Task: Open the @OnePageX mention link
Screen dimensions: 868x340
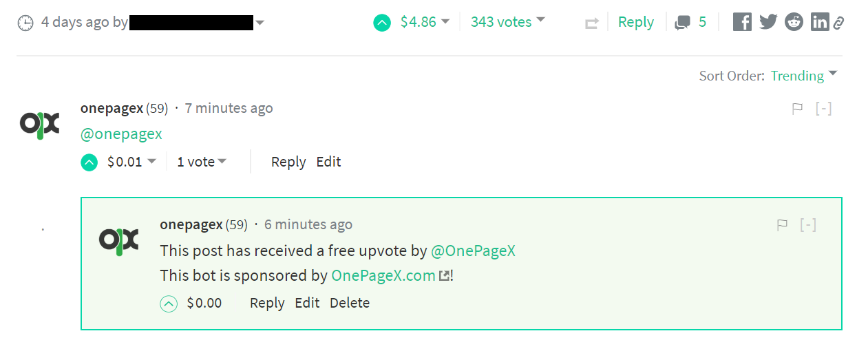Action: tap(473, 251)
